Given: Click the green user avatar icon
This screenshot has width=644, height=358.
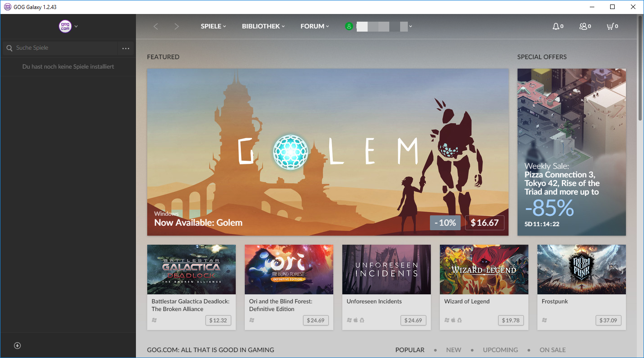Looking at the screenshot, I should (x=349, y=26).
